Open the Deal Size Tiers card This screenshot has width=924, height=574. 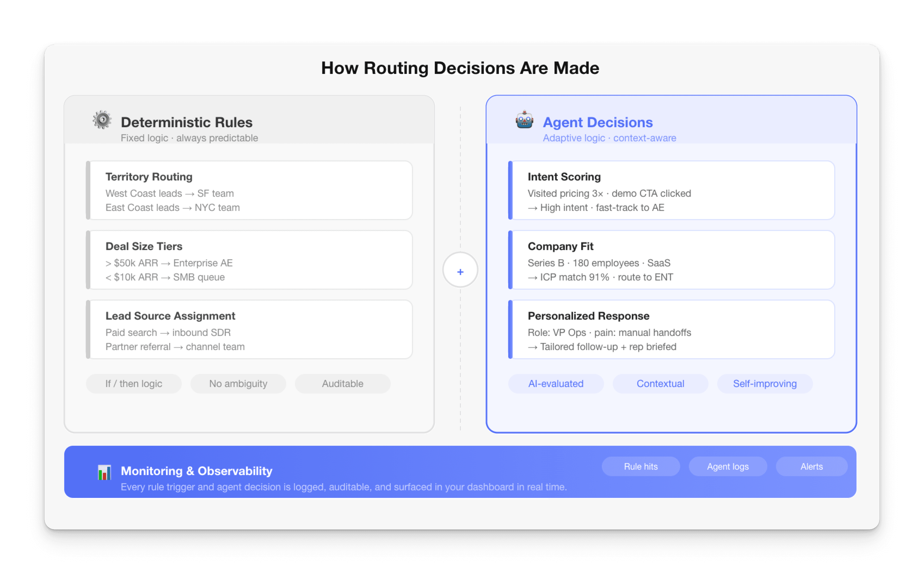pos(250,260)
